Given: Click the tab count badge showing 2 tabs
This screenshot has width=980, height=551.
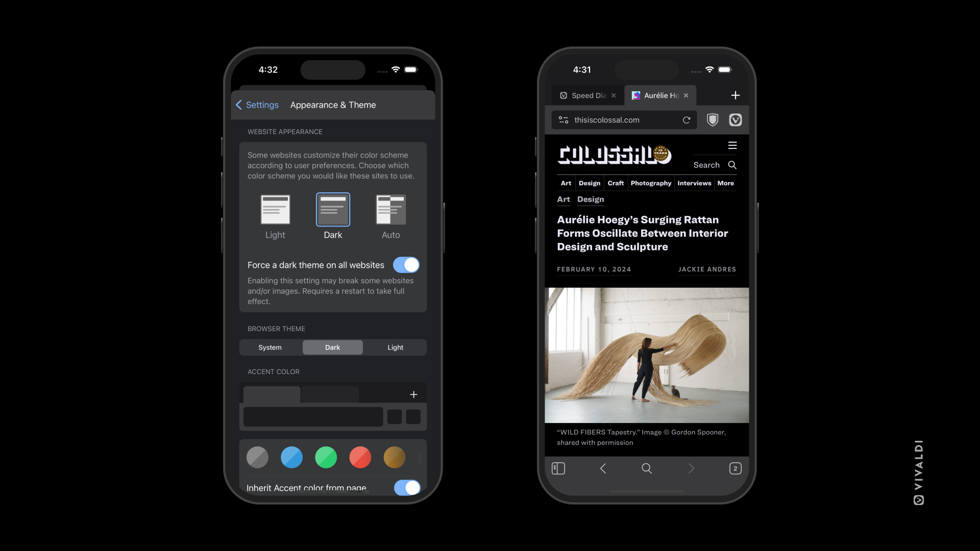Looking at the screenshot, I should tap(734, 468).
